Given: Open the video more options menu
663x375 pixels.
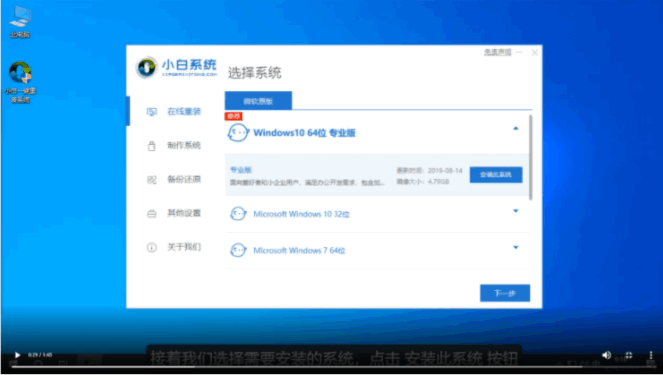Looking at the screenshot, I should [651, 355].
